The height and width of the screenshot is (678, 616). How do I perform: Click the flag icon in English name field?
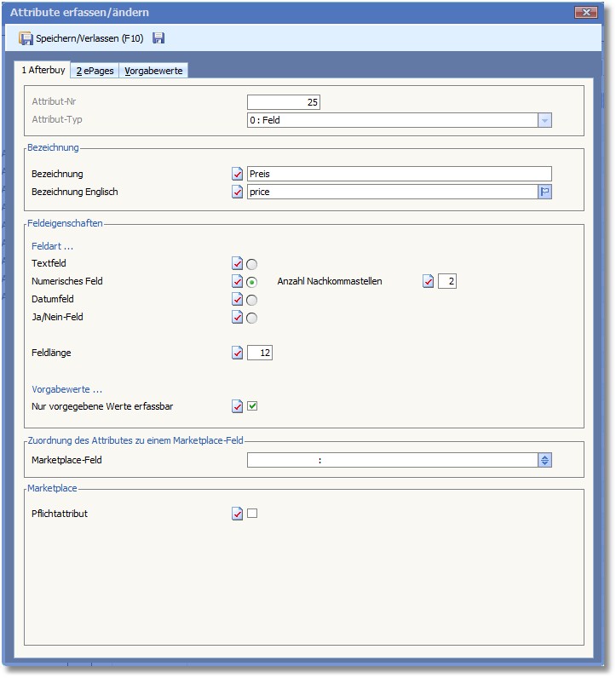[544, 192]
